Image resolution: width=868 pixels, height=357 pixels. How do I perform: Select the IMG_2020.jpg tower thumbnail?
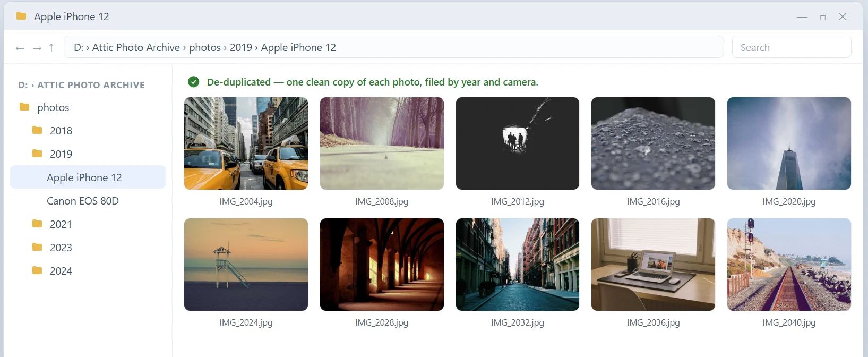click(x=789, y=143)
